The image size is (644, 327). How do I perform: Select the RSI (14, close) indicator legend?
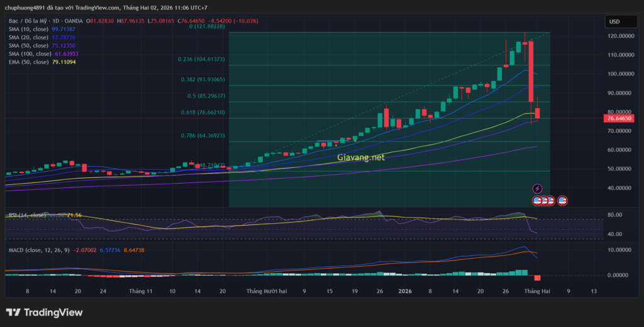pyautogui.click(x=25, y=215)
